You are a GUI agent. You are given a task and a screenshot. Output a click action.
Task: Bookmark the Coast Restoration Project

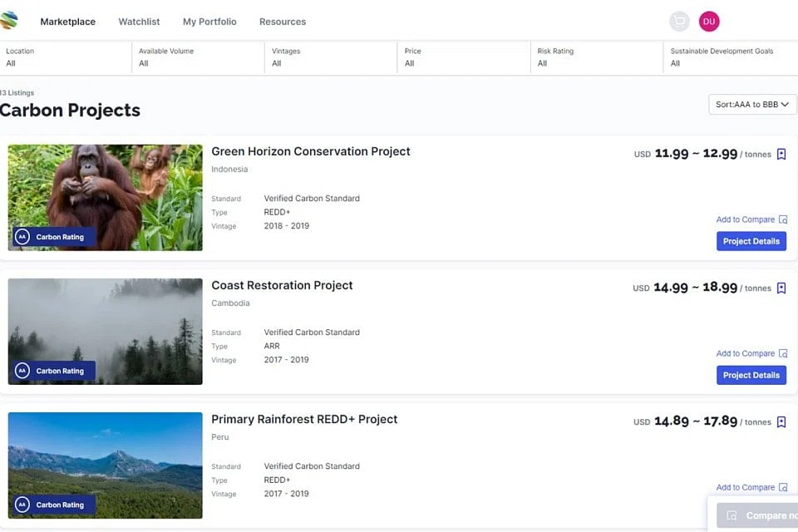(781, 288)
